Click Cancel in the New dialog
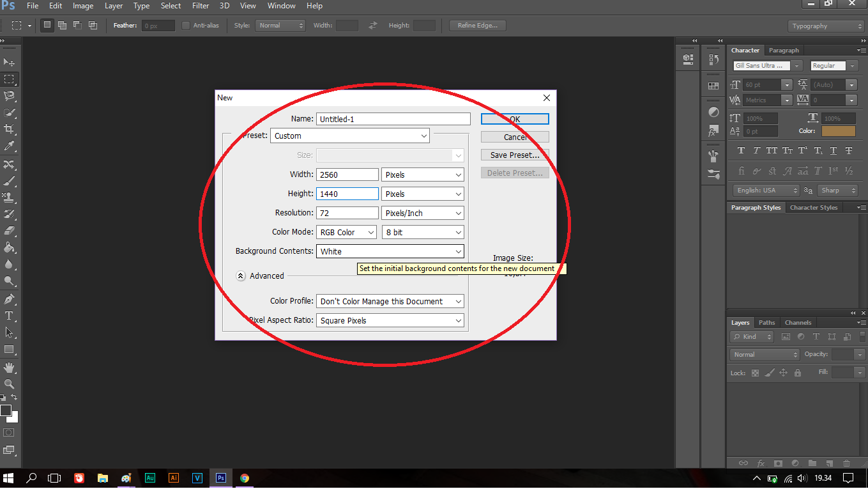This screenshot has width=868, height=489. [515, 137]
